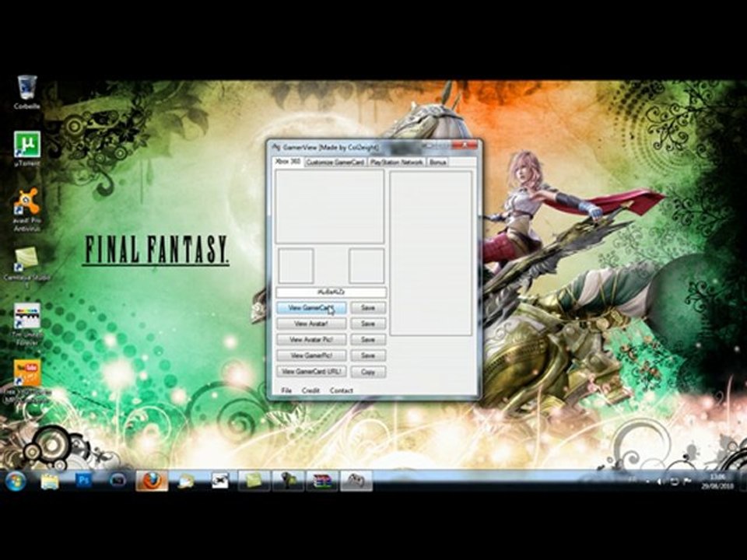Click the View Avatar! button
The height and width of the screenshot is (560, 747).
tap(311, 324)
